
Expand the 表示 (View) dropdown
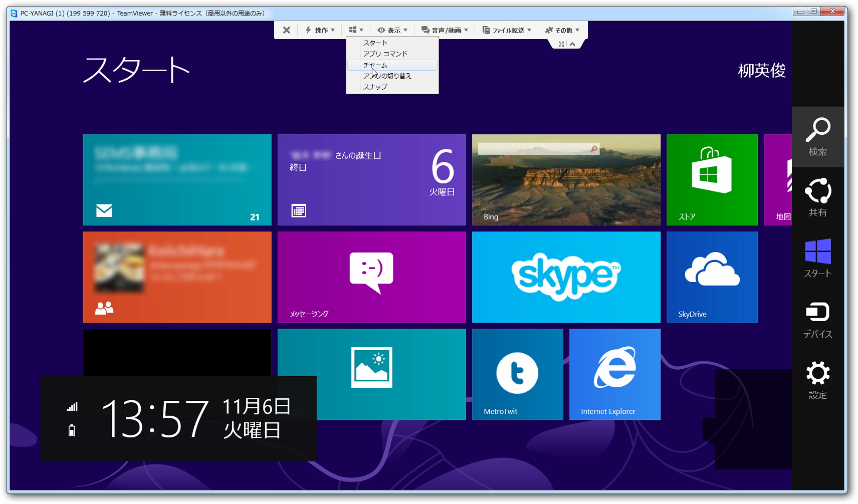(x=392, y=30)
